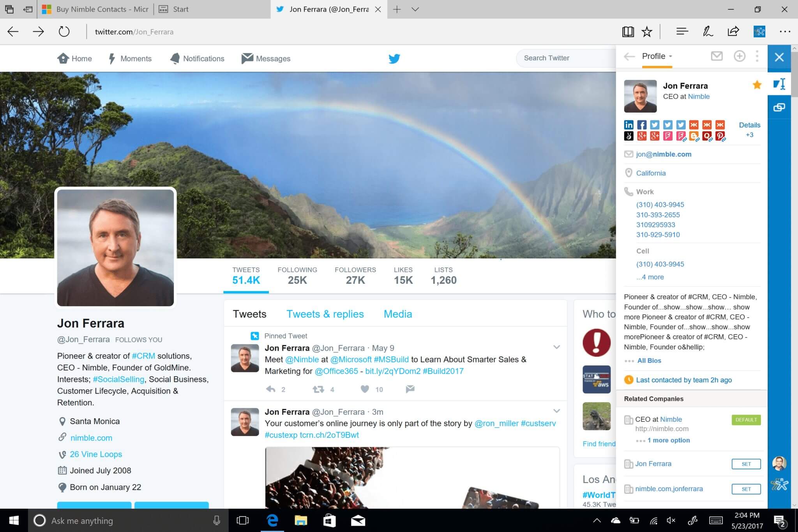Viewport: 798px width, 532px height.
Task: Click the Search Twitter input field
Action: (x=565, y=58)
